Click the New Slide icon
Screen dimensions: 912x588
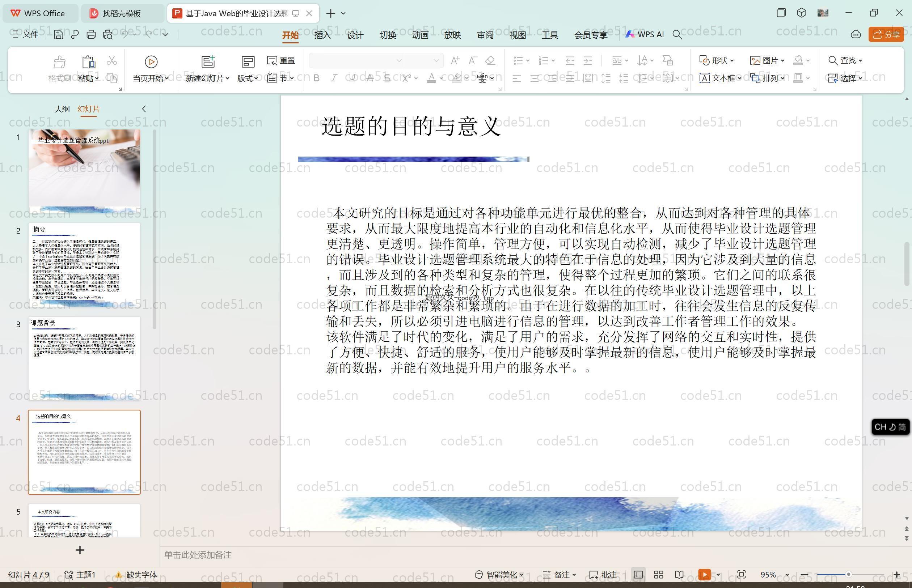click(x=208, y=61)
